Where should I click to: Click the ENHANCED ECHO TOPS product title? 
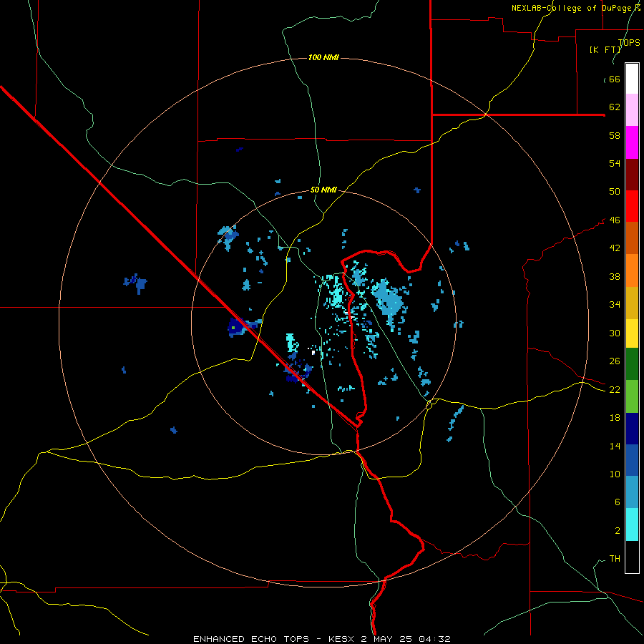(x=251, y=639)
